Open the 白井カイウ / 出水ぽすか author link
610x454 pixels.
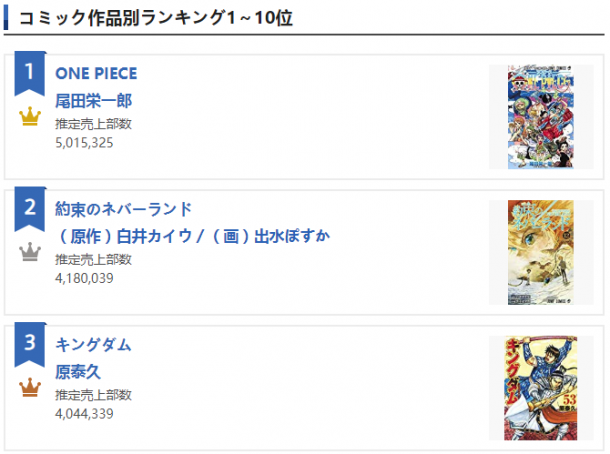point(193,236)
